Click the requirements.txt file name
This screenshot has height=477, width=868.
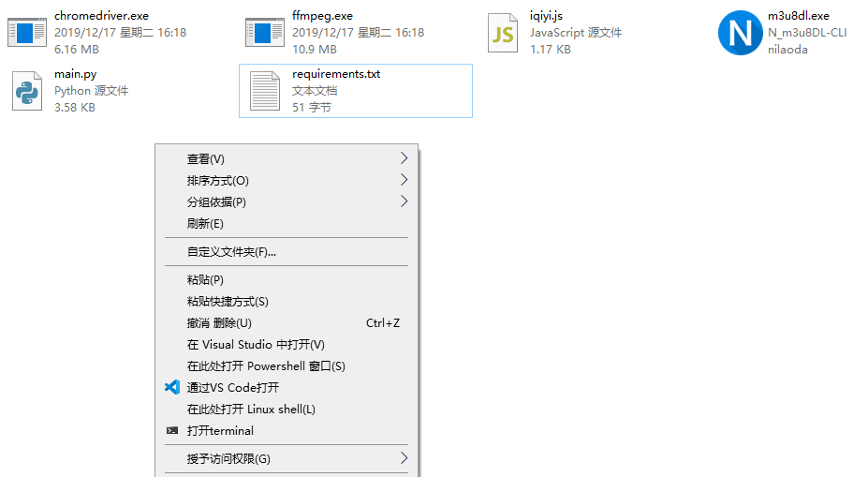336,74
